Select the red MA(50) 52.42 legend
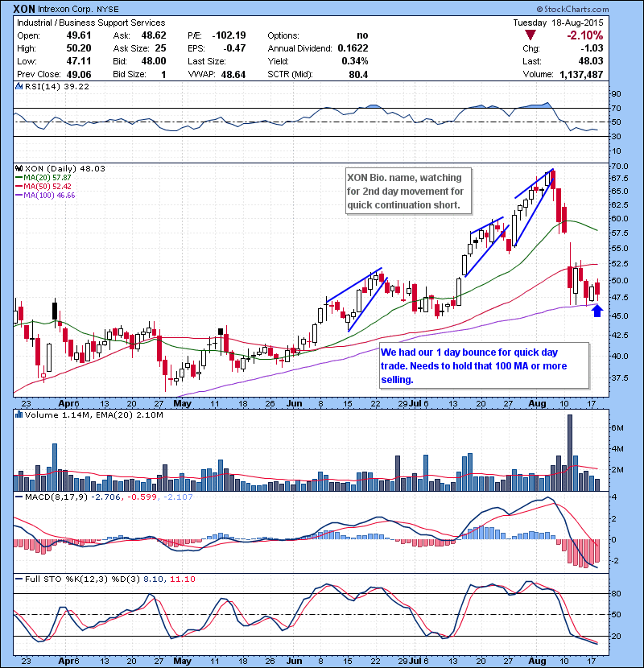The height and width of the screenshot is (668, 644). tap(43, 187)
